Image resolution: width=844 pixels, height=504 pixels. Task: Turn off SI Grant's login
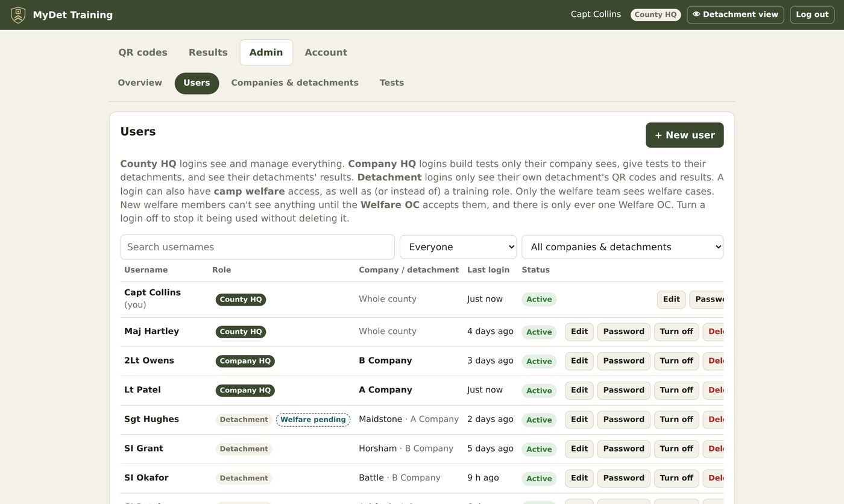click(676, 449)
